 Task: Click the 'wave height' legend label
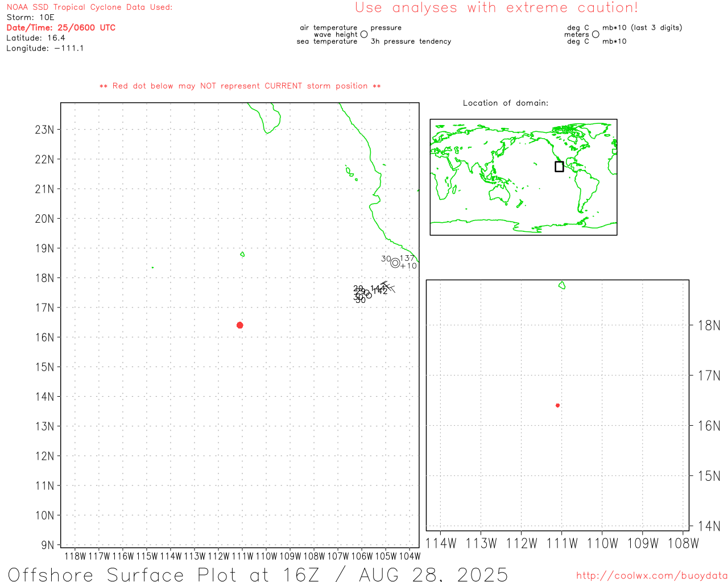[336, 35]
